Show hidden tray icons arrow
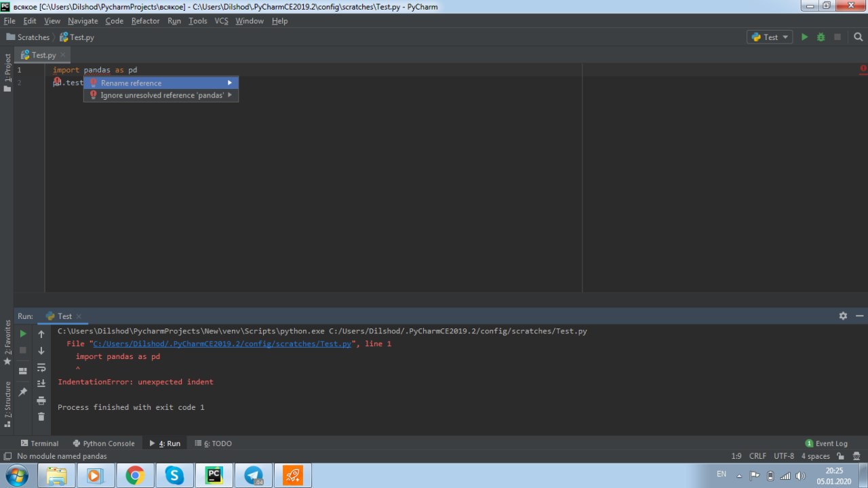The image size is (868, 488). (741, 475)
